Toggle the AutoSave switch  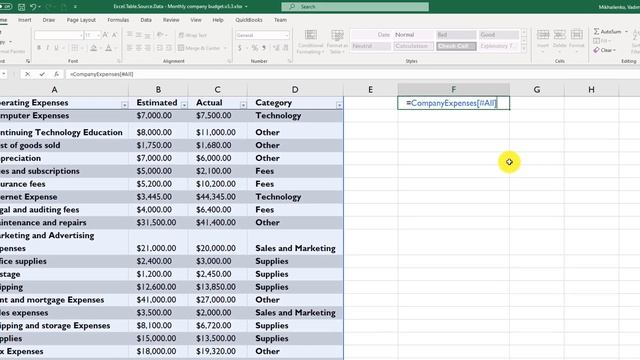pos(6,7)
